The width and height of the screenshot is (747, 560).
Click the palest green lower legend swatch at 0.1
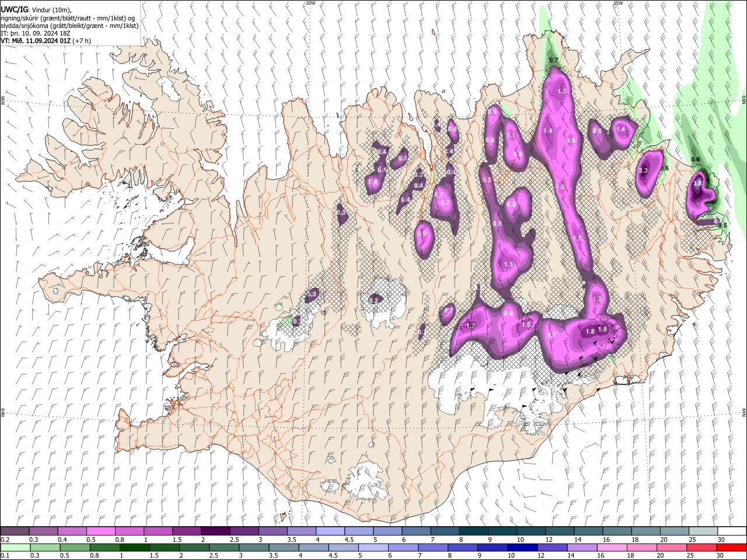[x=15, y=547]
